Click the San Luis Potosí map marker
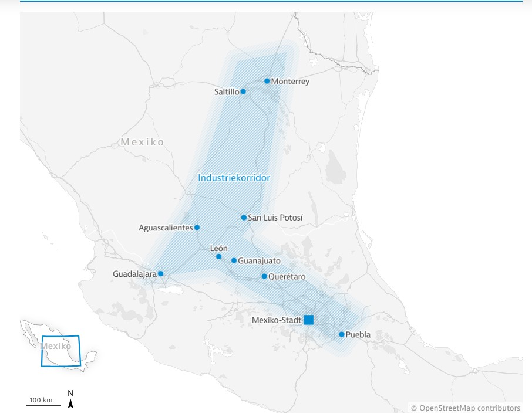This screenshot has height=417, width=532. point(244,218)
